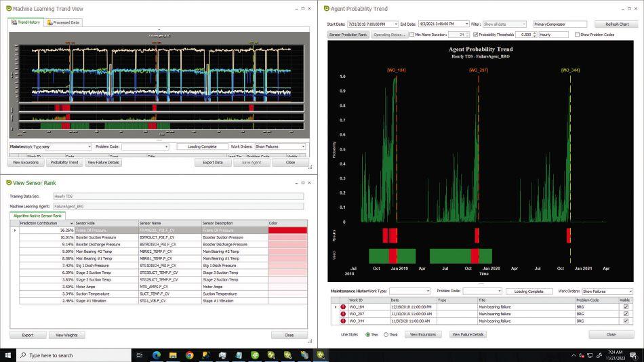Toggle the Show Problem Codes checkbox
The width and height of the screenshot is (644, 362).
577,35
